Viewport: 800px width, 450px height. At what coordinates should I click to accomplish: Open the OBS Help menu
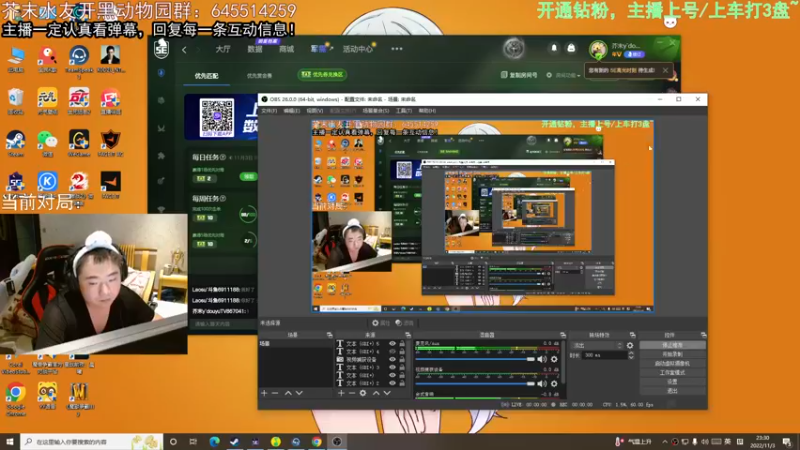427,111
